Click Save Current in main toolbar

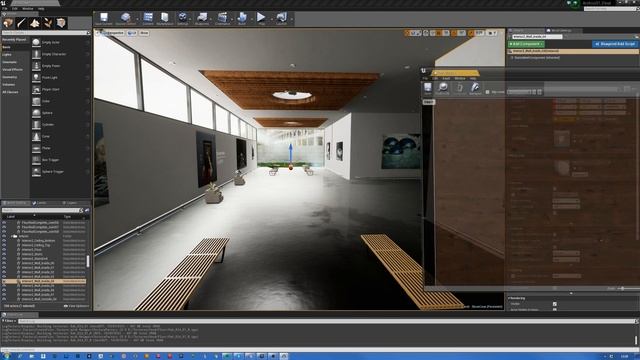pyautogui.click(x=104, y=18)
